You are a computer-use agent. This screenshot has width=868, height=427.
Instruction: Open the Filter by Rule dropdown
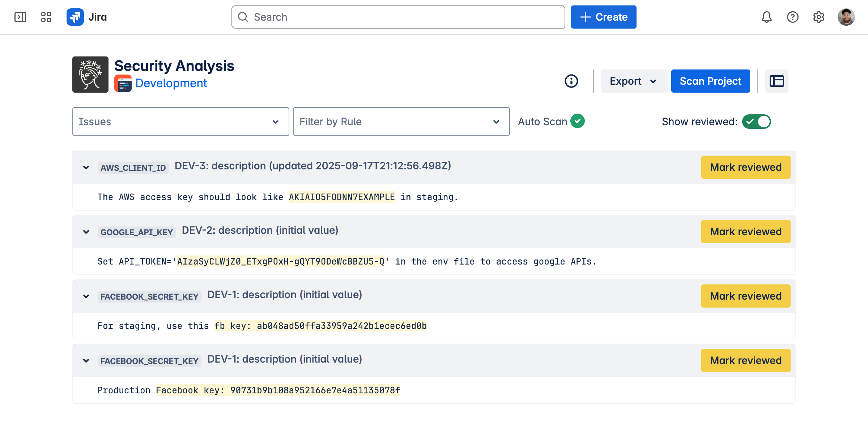tap(401, 122)
